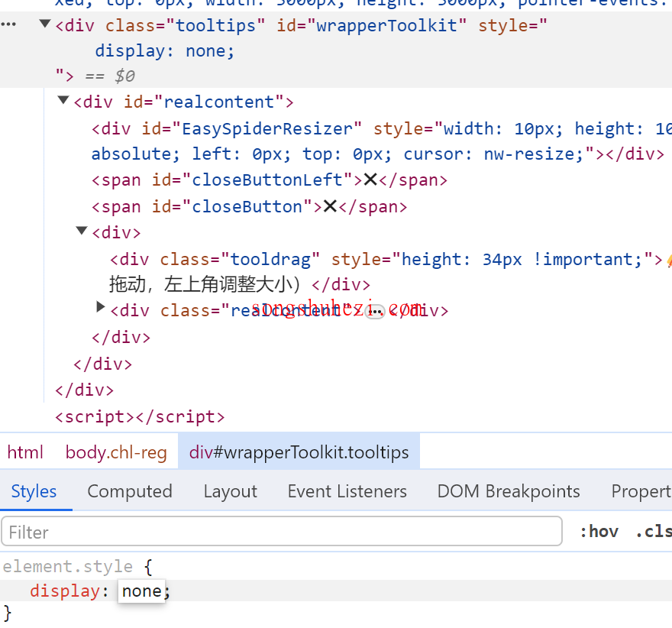
Task: Collapse the wrapperToolkit div node
Action: coord(44,24)
